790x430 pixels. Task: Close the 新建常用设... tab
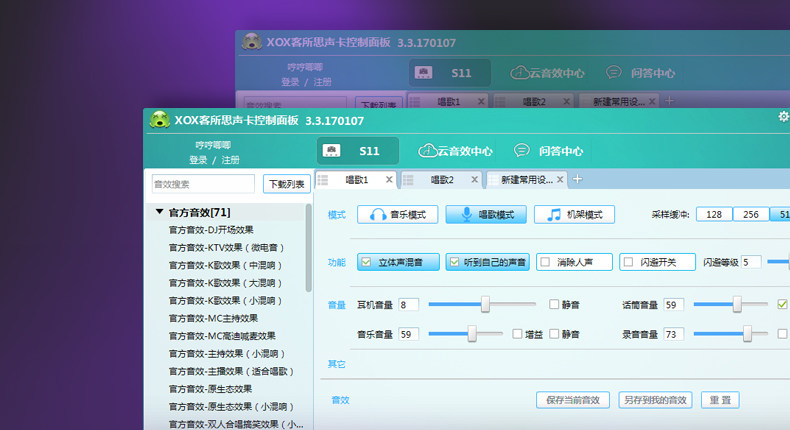coord(560,179)
